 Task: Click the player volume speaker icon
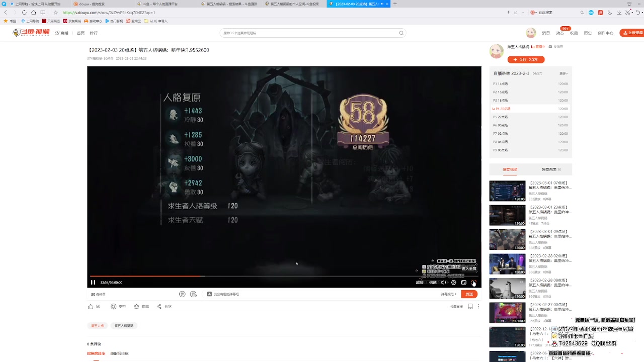click(x=443, y=283)
